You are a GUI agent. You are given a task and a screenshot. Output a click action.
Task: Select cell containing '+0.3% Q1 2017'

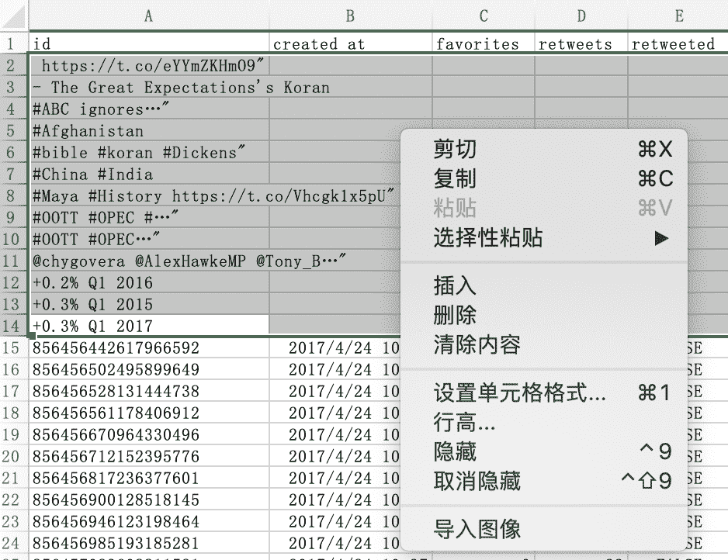(149, 326)
